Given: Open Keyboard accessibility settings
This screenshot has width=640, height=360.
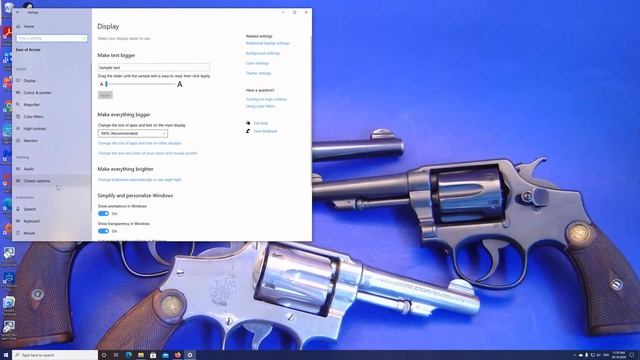Looking at the screenshot, I should click(x=31, y=221).
